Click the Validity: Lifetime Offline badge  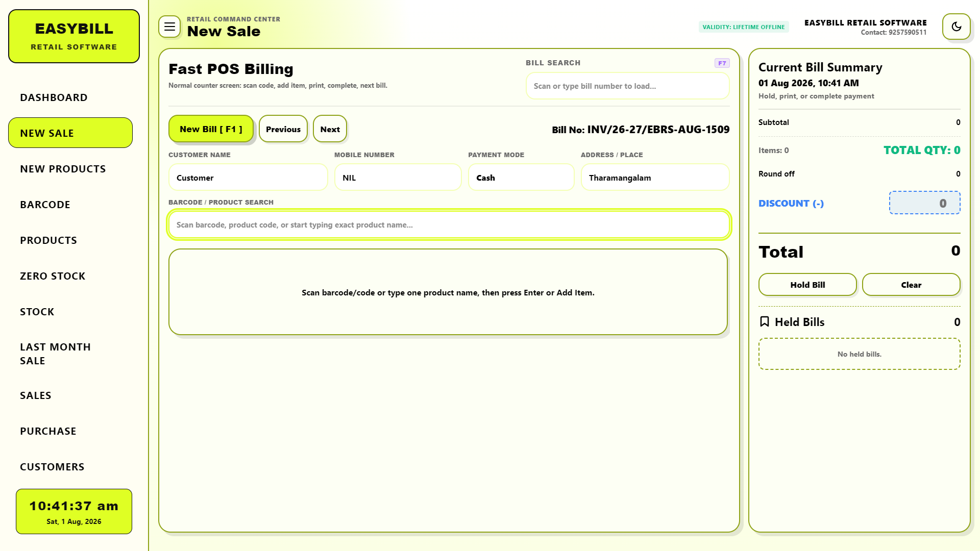tap(743, 27)
